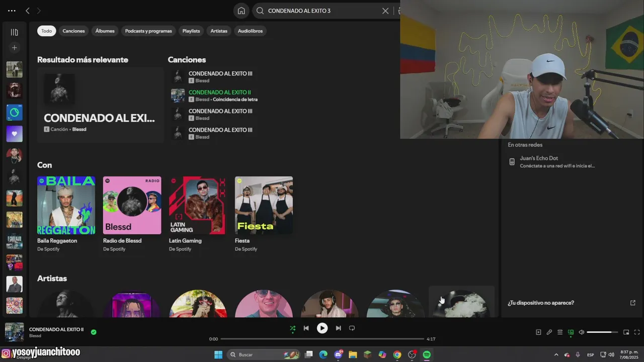Mute the Spotify volume
The height and width of the screenshot is (362, 644).
tap(582, 332)
